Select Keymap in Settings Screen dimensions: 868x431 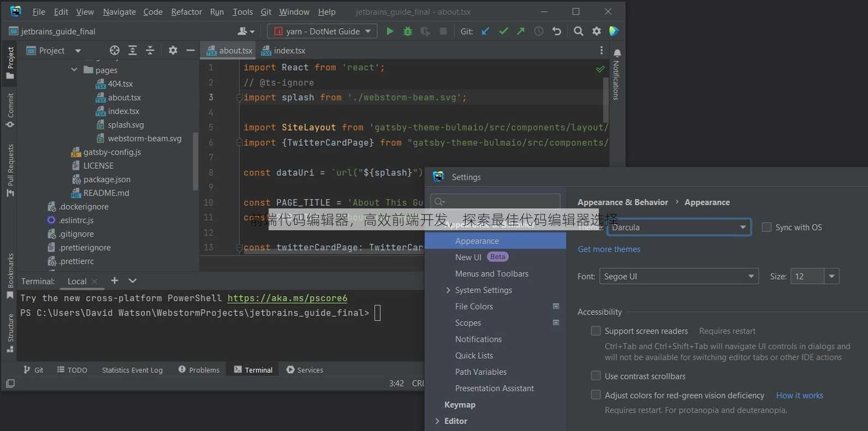pyautogui.click(x=460, y=405)
